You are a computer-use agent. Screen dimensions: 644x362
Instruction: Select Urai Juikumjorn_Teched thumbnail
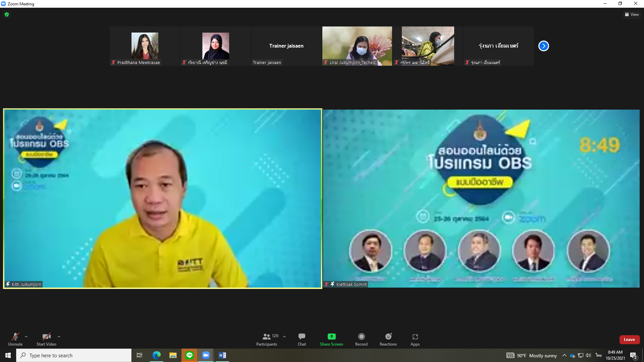click(357, 46)
